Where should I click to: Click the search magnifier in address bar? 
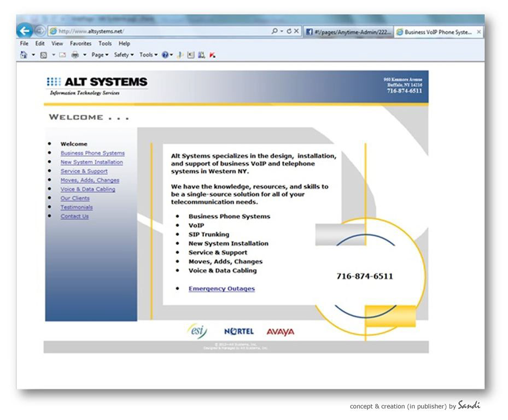(275, 31)
